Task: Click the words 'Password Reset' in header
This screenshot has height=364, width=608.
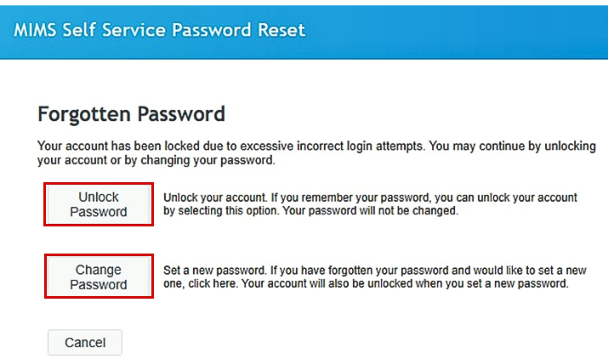Action: click(239, 30)
